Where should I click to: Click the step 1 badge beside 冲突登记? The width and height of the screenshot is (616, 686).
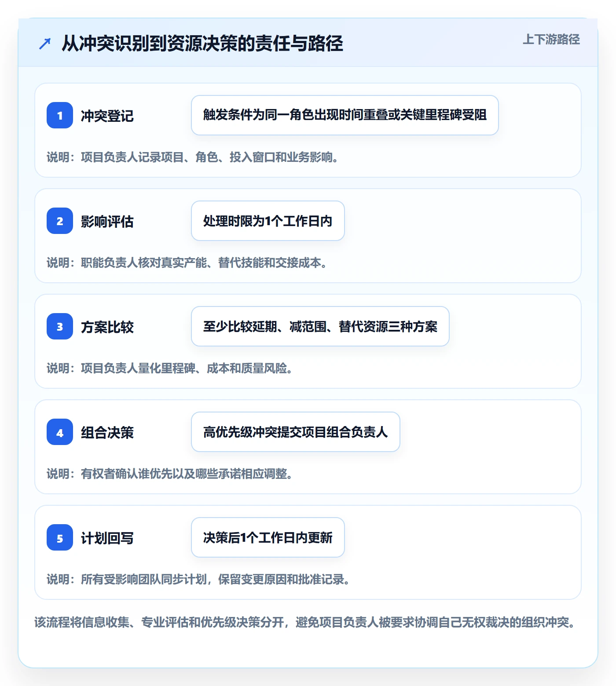click(60, 115)
